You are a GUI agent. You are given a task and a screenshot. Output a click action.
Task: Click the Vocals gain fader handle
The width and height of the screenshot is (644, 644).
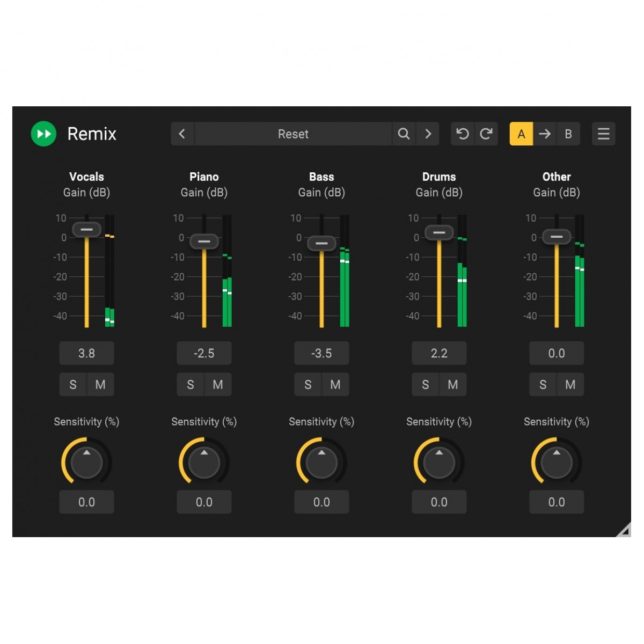(86, 229)
